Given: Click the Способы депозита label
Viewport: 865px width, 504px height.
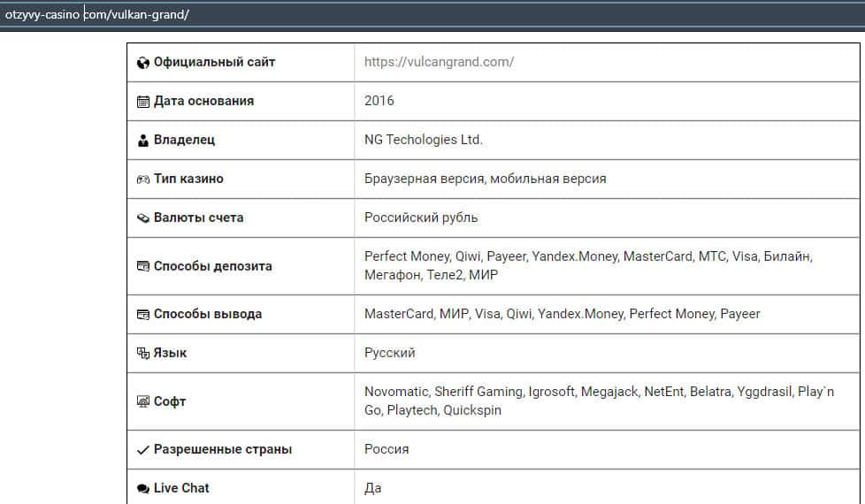Looking at the screenshot, I should [212, 266].
